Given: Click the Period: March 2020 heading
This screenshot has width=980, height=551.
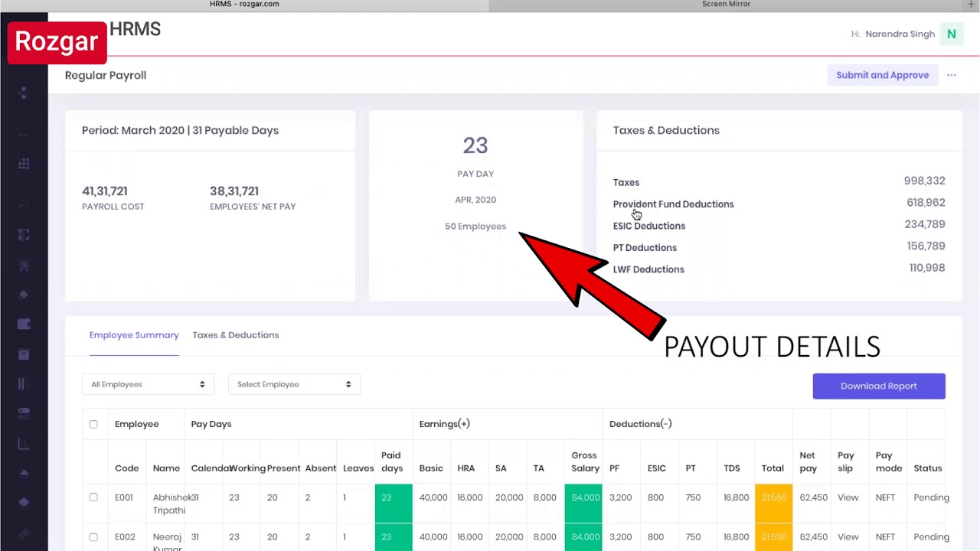Looking at the screenshot, I should (x=180, y=130).
